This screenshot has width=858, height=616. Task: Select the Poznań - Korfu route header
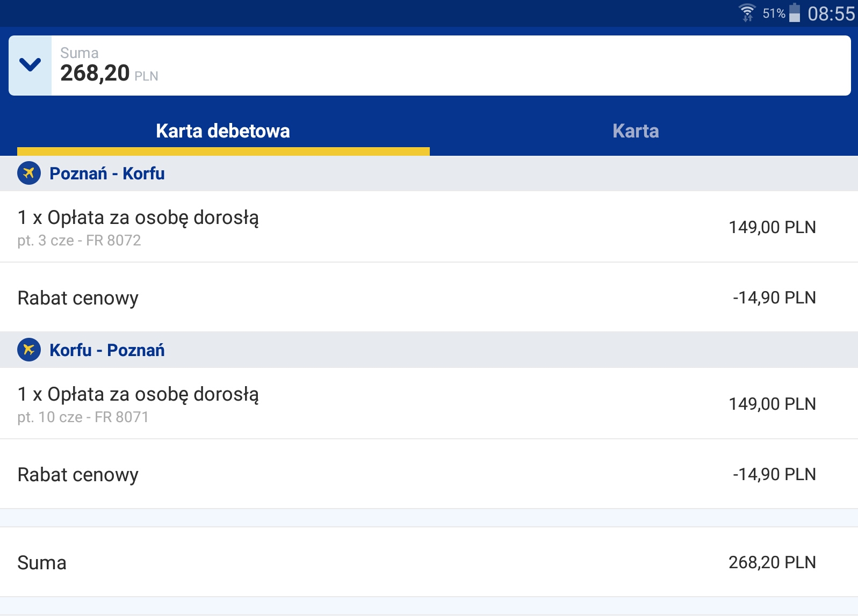point(429,173)
